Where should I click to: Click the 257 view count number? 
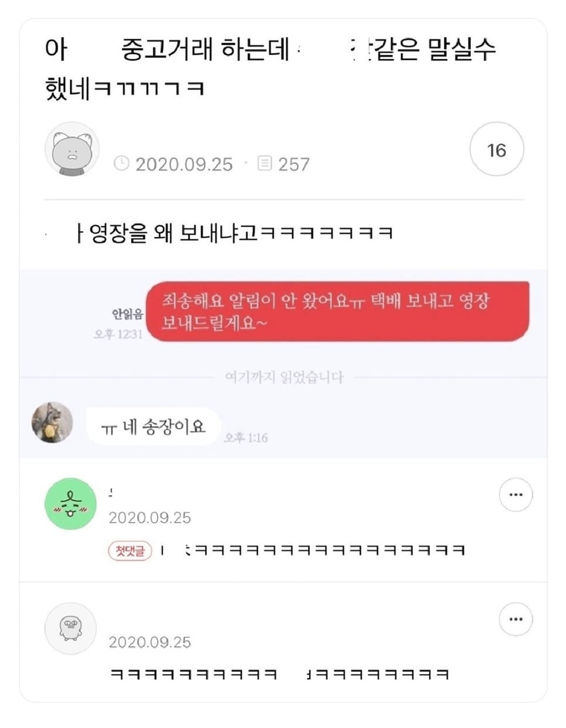tap(294, 164)
